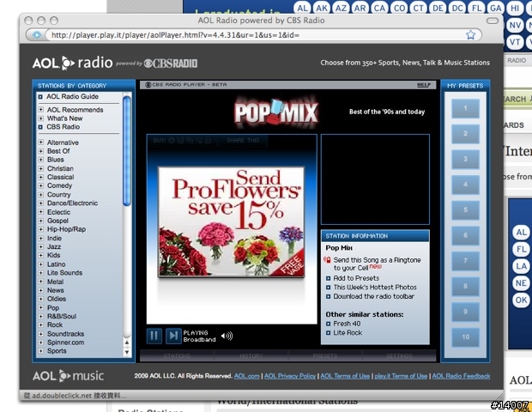Expand the Blues category
The height and width of the screenshot is (412, 532).
[x=40, y=160]
